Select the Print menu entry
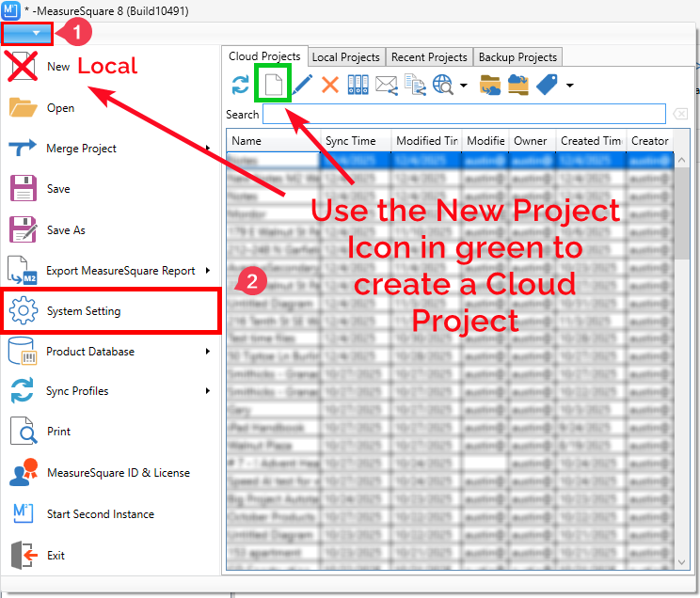 pos(59,431)
